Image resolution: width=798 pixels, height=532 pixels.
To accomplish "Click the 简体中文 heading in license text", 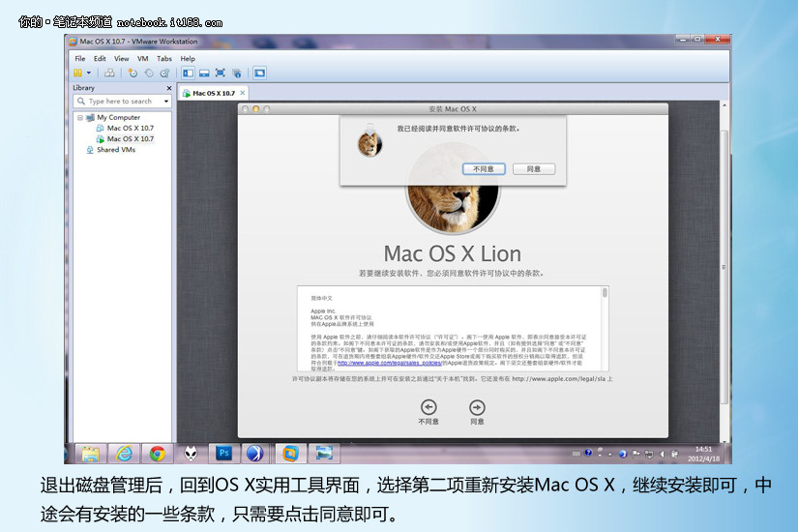I will pos(322,298).
